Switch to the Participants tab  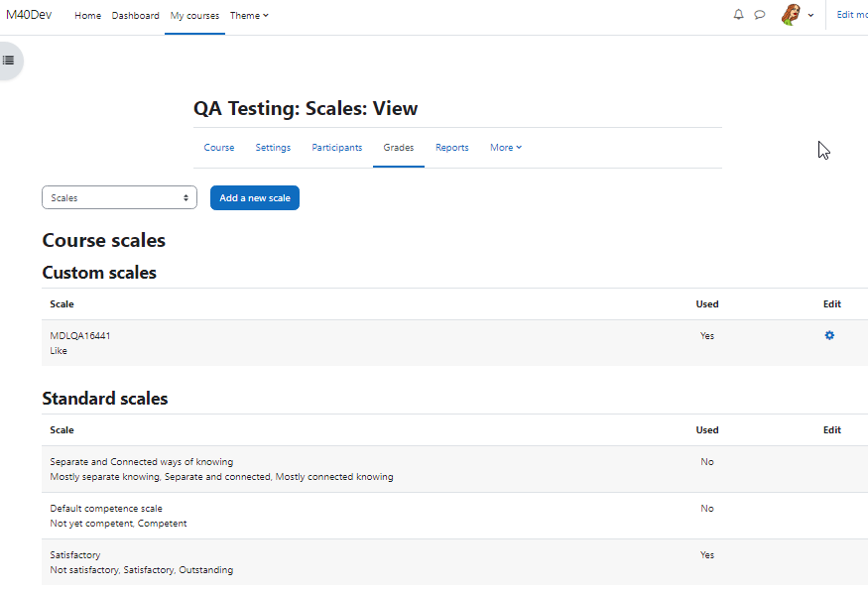337,148
